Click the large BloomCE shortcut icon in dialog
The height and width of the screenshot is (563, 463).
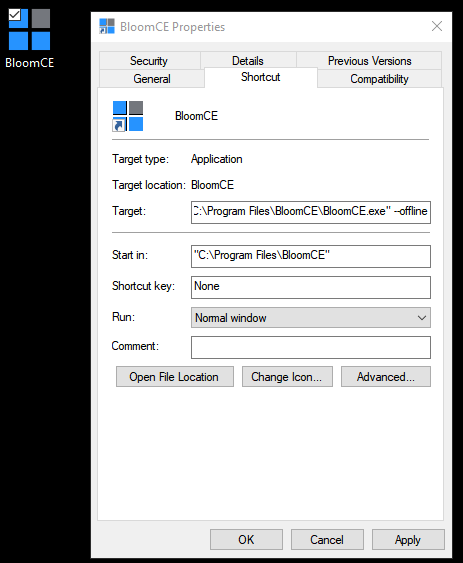click(128, 116)
